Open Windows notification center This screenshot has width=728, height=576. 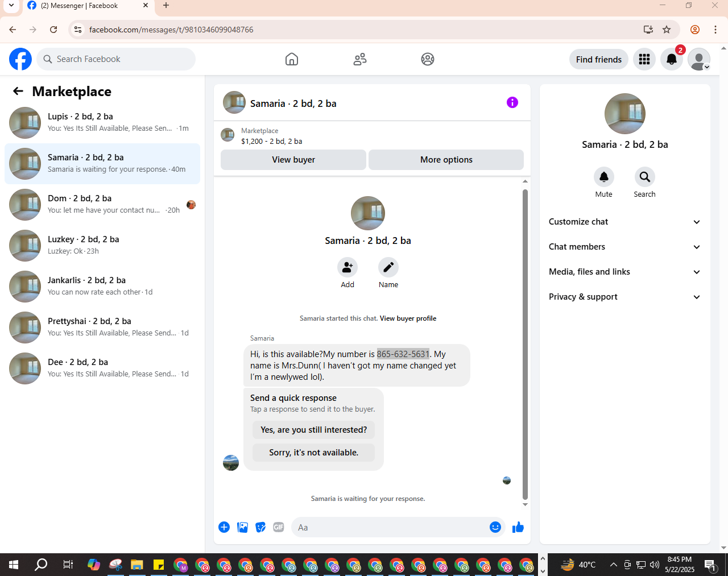[x=710, y=565]
